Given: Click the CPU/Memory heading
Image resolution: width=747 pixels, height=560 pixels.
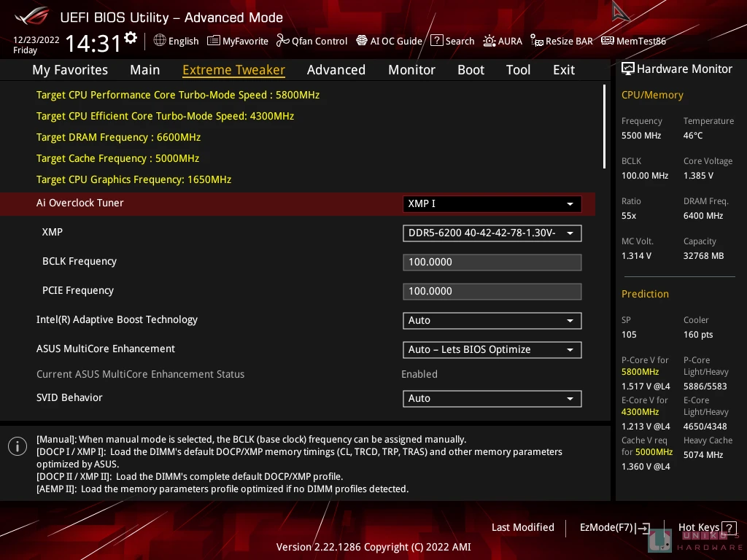Looking at the screenshot, I should (652, 95).
